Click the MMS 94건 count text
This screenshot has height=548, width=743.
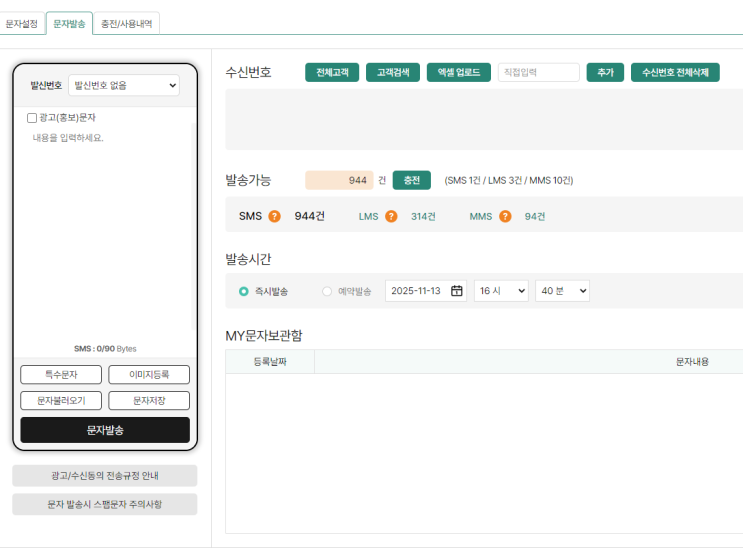click(535, 217)
